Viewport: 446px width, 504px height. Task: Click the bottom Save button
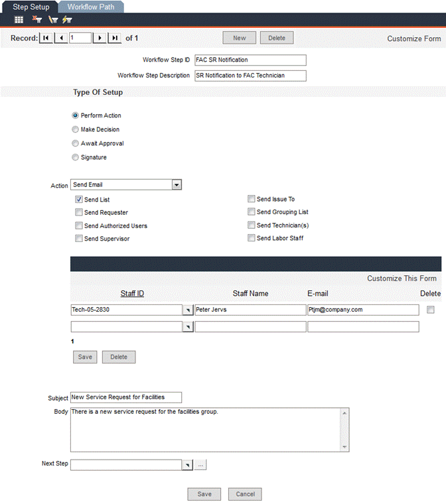(x=204, y=494)
